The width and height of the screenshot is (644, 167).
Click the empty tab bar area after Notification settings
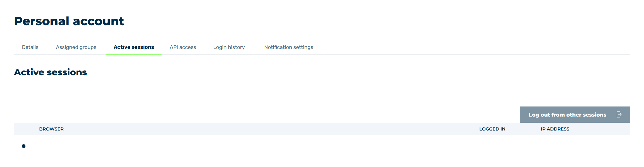pos(477,47)
